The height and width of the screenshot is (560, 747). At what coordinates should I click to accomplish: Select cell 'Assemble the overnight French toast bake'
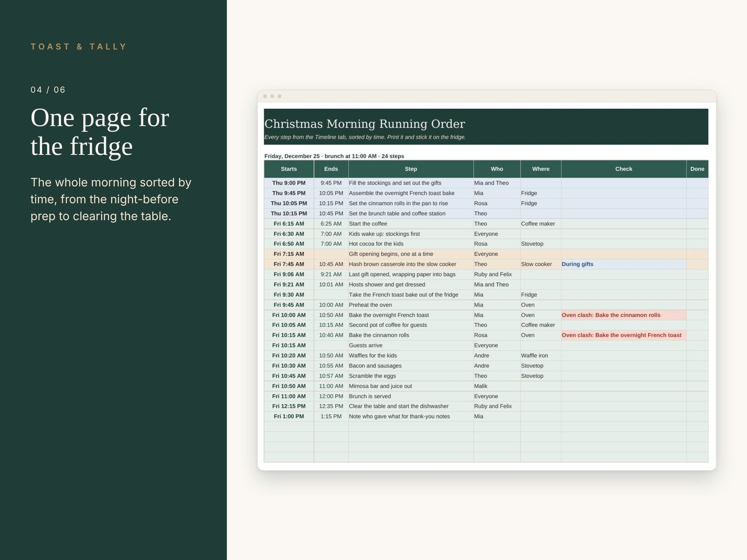[x=411, y=193]
